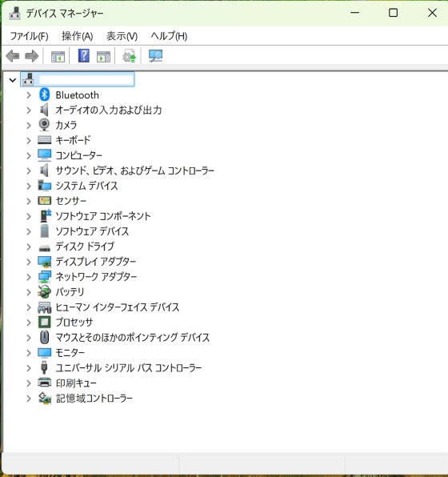Viewport: 448px width, 477px height.
Task: Select the バッテリ battery icon
Action: pos(45,292)
